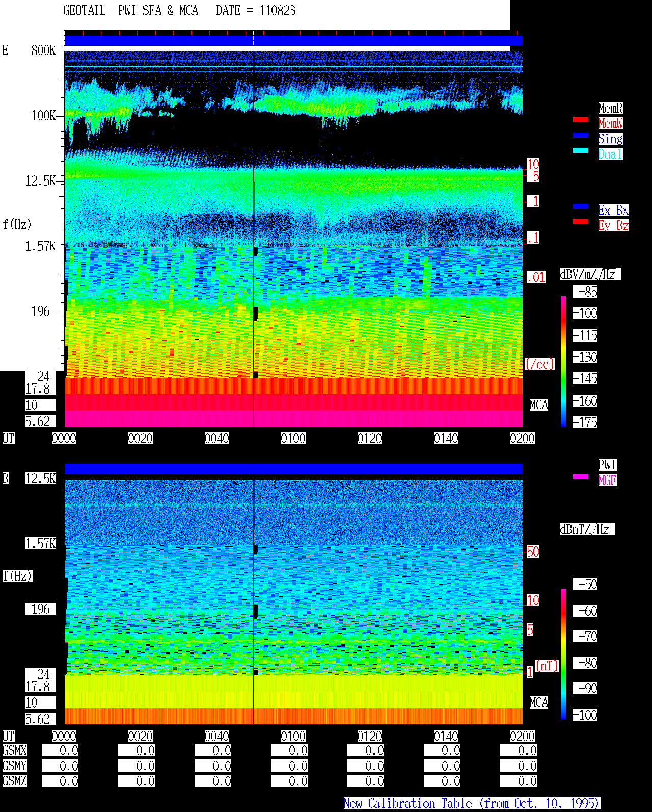The image size is (652, 812).
Task: Click the blue mode bar above the B spectrogram
Action: pyautogui.click(x=293, y=468)
